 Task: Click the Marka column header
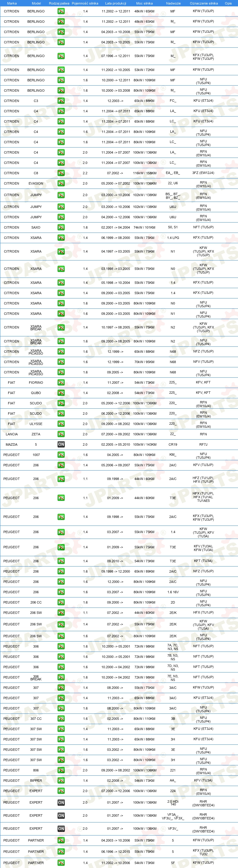[x=12, y=3]
